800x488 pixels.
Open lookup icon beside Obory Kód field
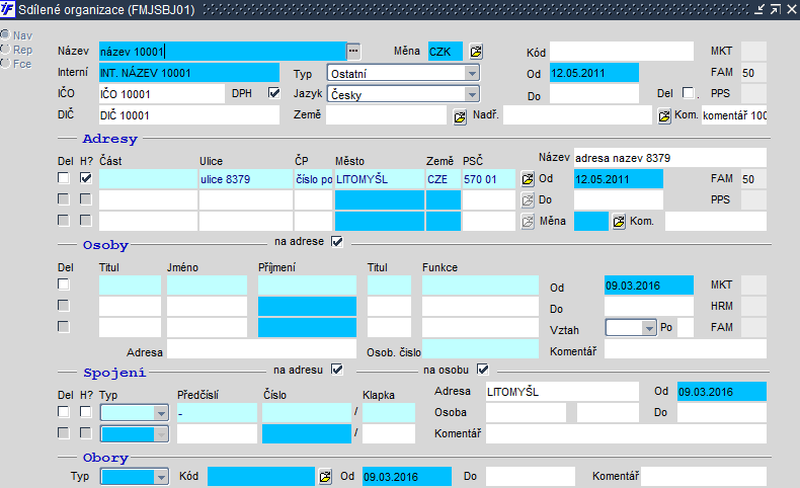325,477
